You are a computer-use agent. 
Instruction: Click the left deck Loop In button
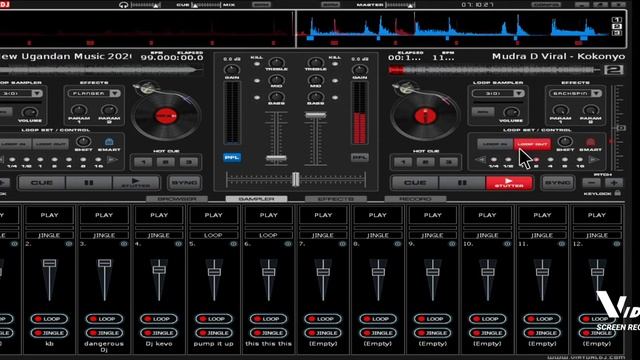[x=15, y=144]
